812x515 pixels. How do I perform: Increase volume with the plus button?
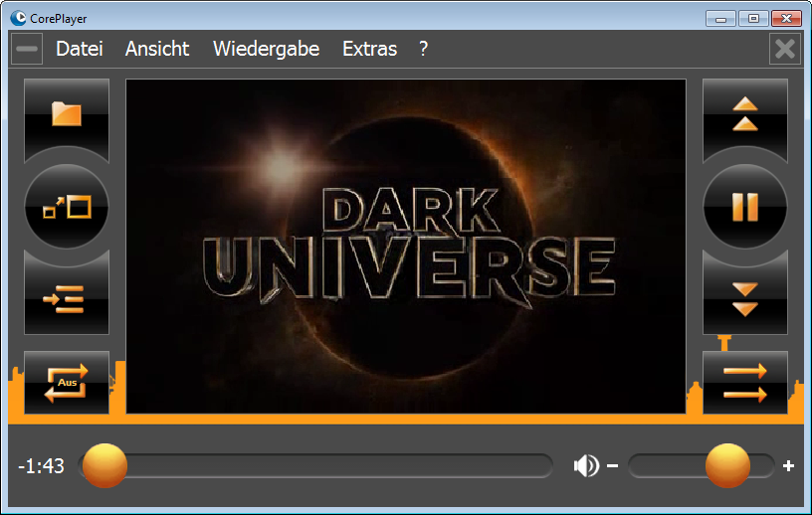(789, 466)
